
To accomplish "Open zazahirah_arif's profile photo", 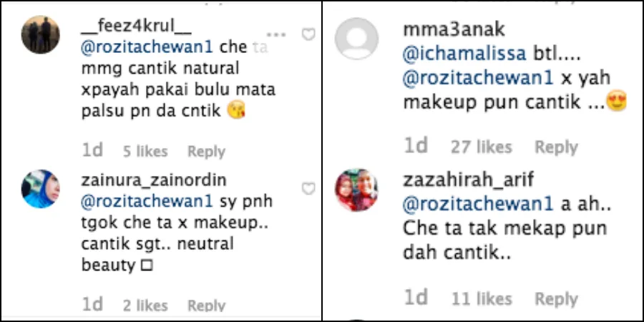I will 356,190.
